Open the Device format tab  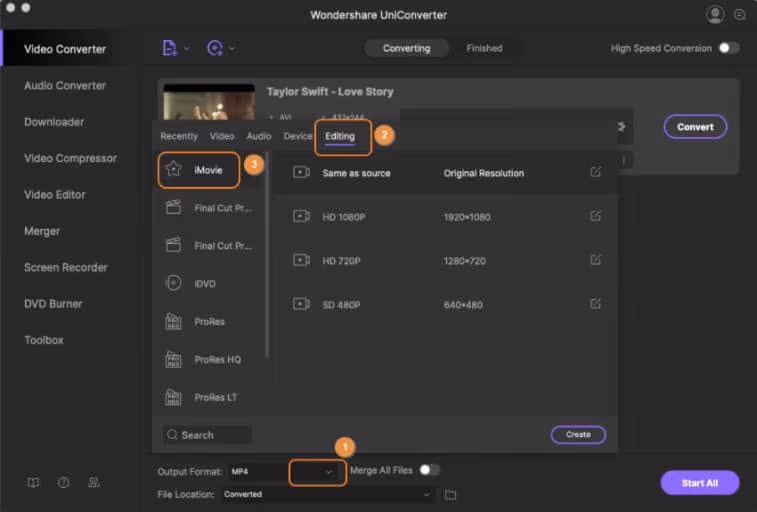tap(298, 136)
